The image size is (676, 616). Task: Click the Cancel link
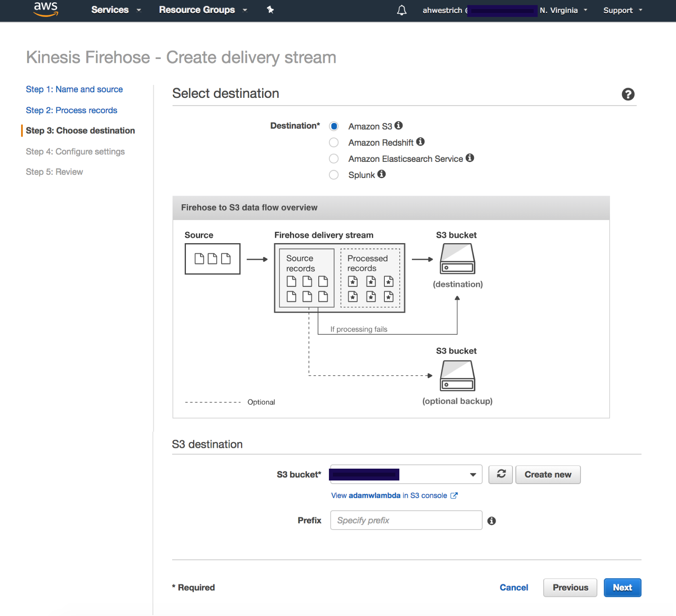click(x=514, y=588)
